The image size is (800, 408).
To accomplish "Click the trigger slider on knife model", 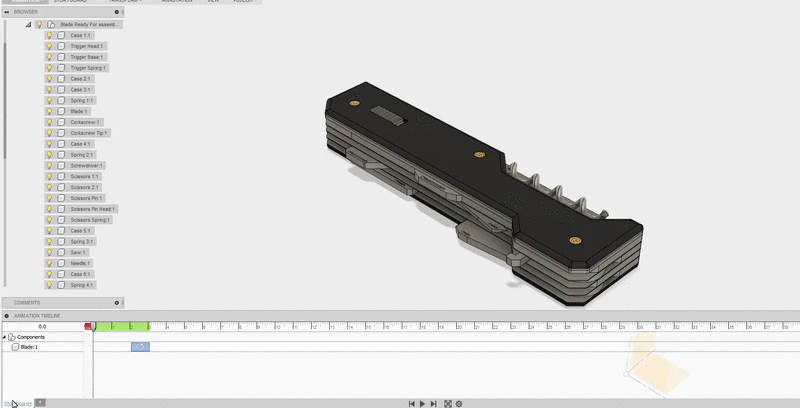I will (388, 115).
